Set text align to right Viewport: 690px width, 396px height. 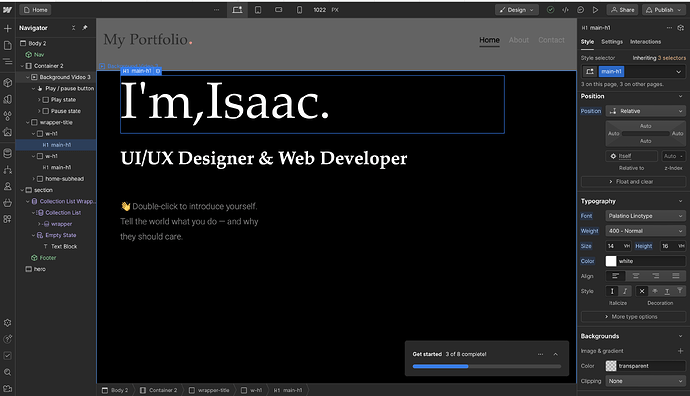coord(656,276)
